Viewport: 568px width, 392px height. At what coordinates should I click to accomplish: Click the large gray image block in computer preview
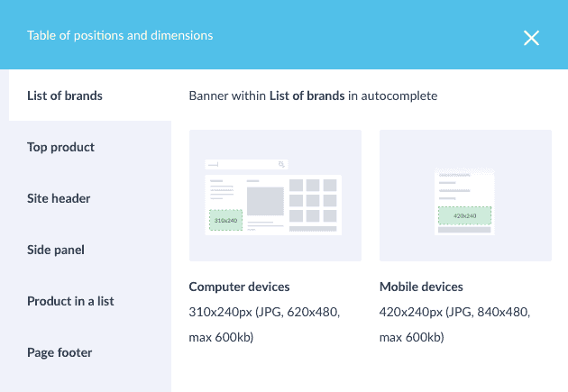click(x=264, y=201)
